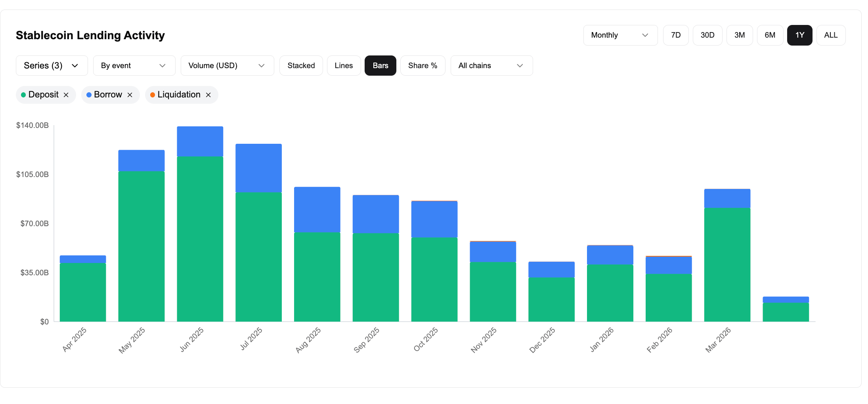868x404 pixels.
Task: Click the Deposit chip label
Action: coord(44,95)
